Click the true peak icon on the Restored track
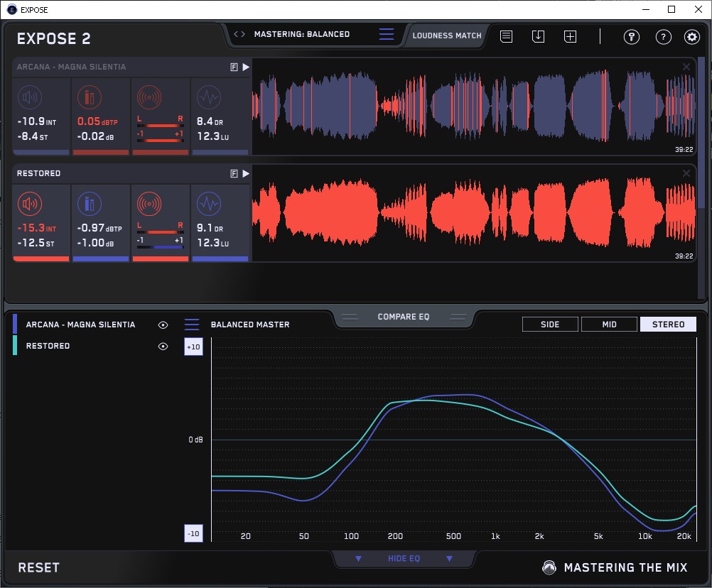The image size is (712, 588). point(90,204)
